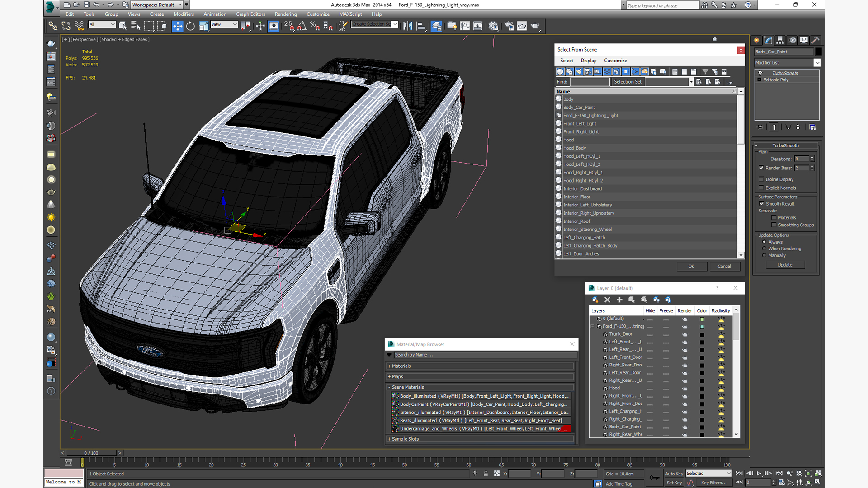The width and height of the screenshot is (868, 488).
Task: Click the Set Key button
Action: click(674, 483)
